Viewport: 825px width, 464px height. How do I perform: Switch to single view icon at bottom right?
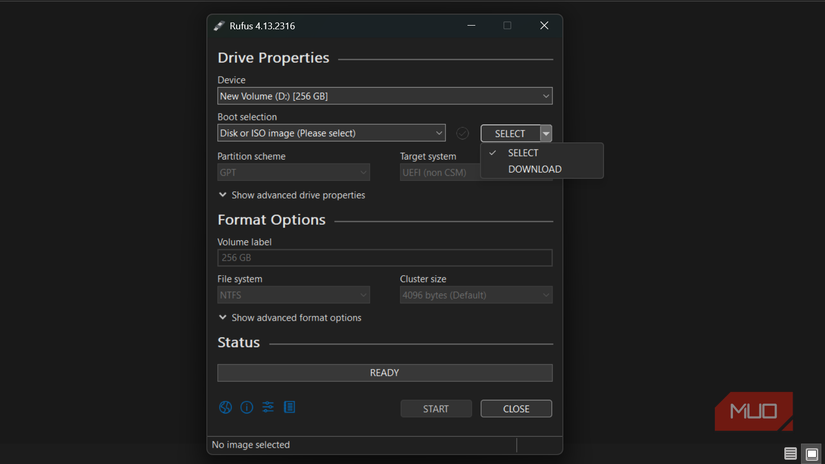pos(812,453)
